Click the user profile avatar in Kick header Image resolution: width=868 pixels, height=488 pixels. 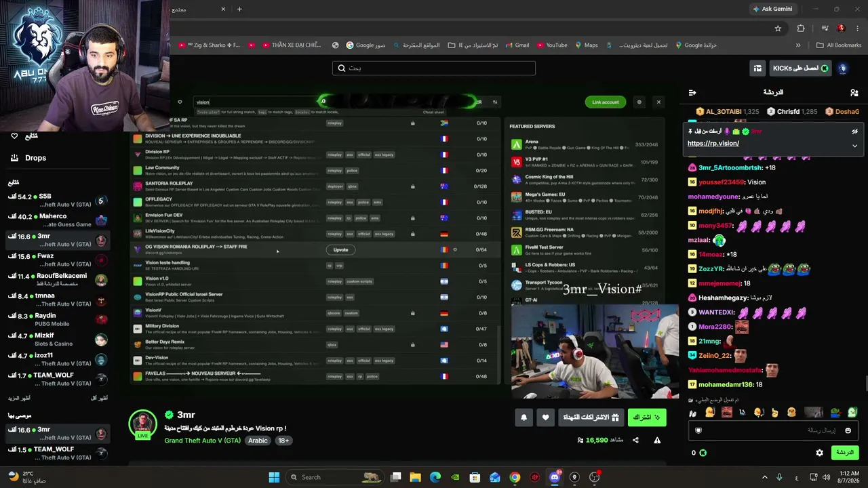tap(843, 68)
